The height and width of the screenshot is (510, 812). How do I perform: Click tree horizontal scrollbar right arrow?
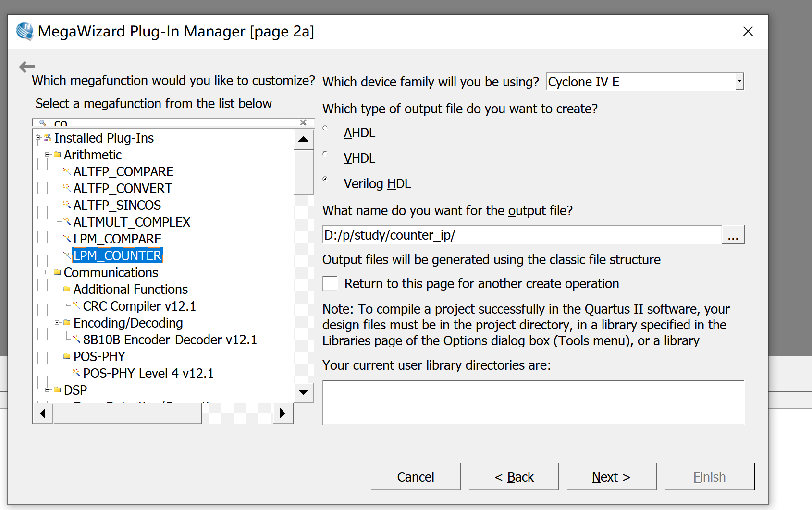tap(283, 413)
